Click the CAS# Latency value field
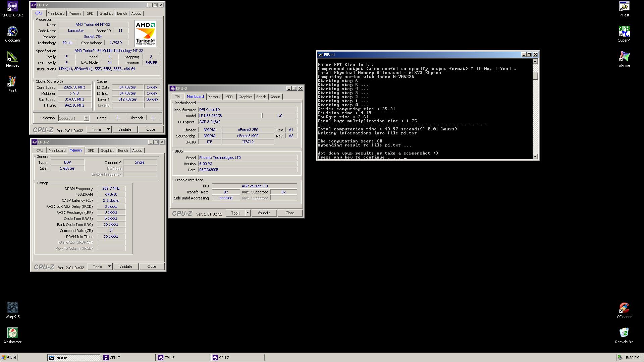 click(x=111, y=200)
